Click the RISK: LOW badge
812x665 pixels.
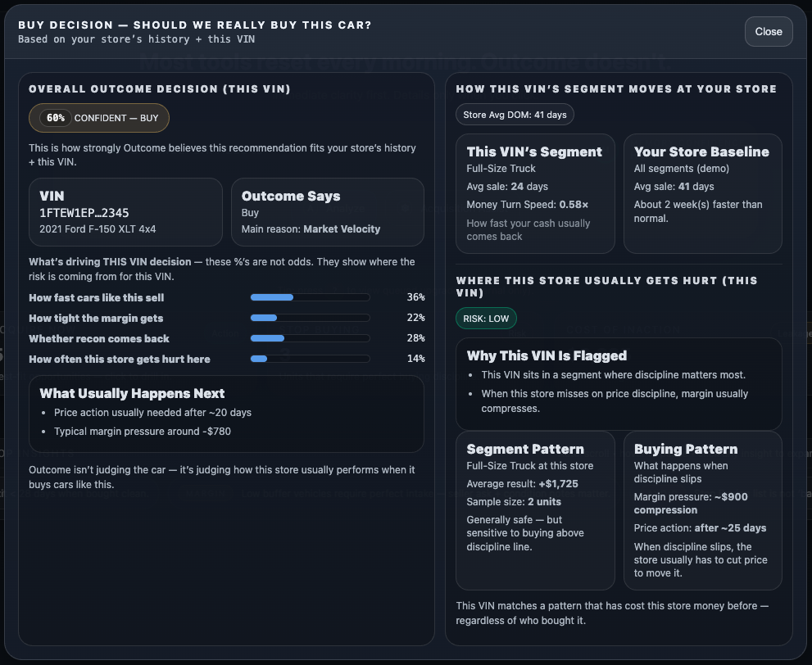[485, 318]
